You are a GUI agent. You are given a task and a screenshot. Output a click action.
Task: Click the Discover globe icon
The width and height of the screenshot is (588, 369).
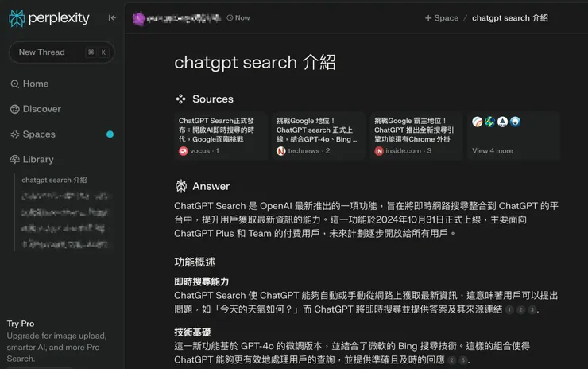(x=14, y=109)
